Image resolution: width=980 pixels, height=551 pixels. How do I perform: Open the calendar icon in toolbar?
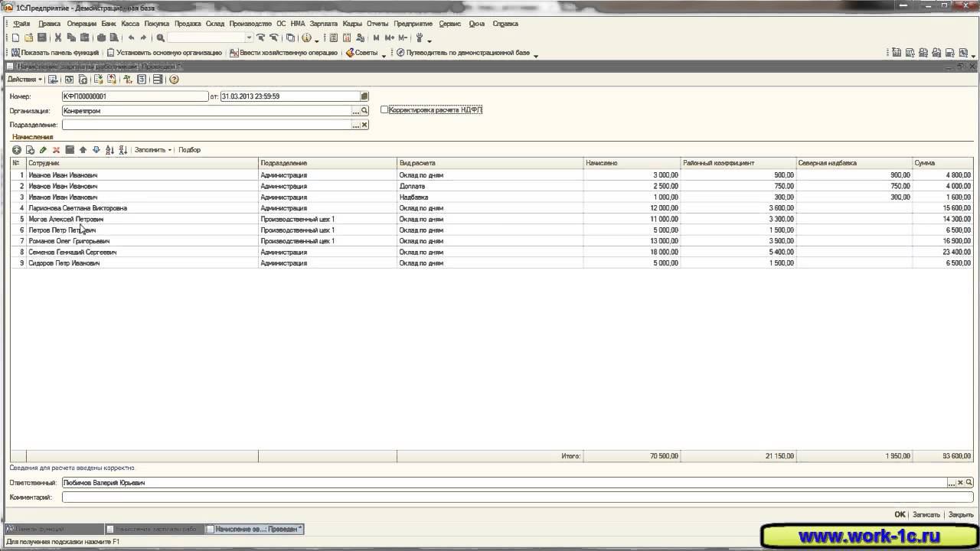(x=347, y=37)
